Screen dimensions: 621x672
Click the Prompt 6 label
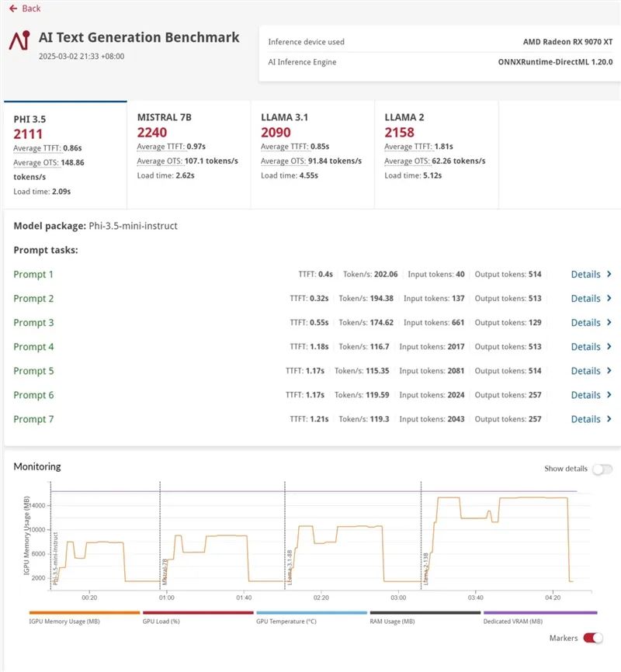(x=33, y=395)
